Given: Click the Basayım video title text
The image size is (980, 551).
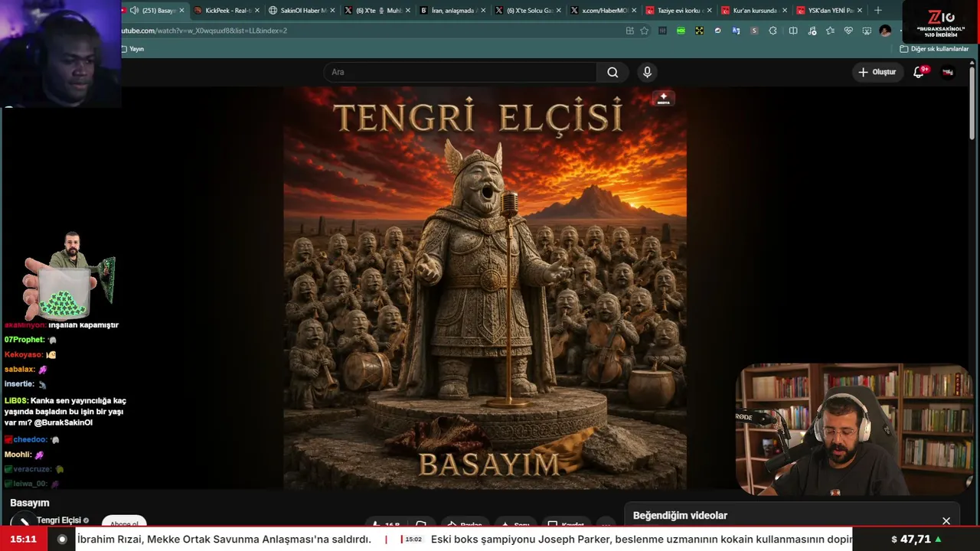Looking at the screenshot, I should point(30,503).
